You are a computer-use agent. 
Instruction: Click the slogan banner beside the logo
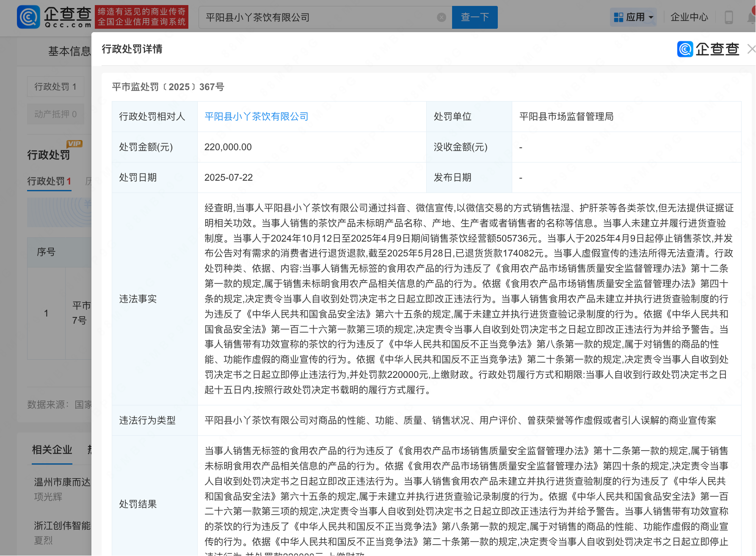click(141, 17)
